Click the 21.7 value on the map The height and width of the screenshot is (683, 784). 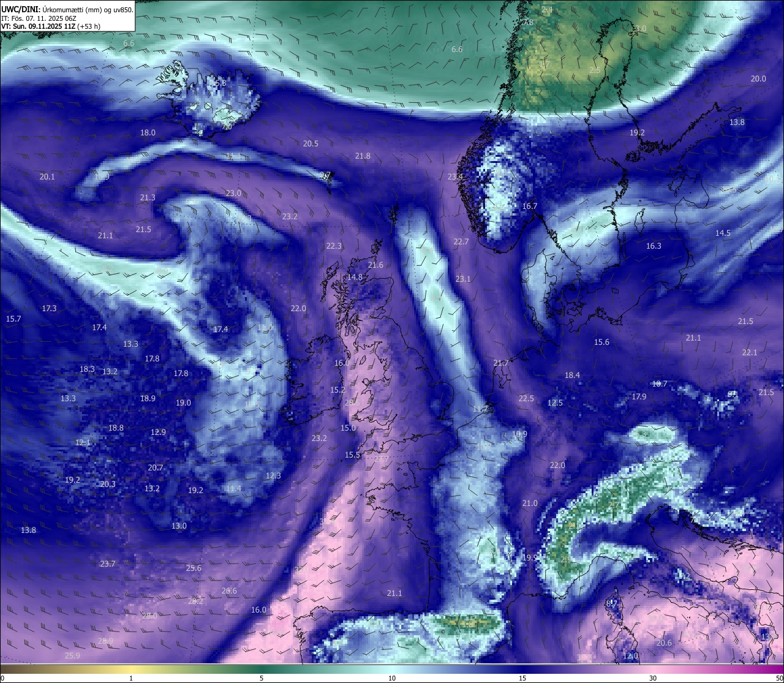tap(500, 363)
